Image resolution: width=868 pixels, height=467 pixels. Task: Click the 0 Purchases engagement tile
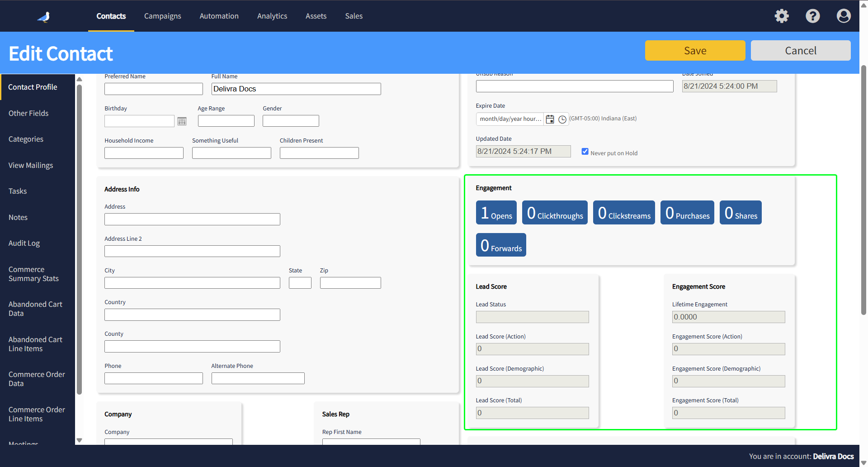coord(687,212)
